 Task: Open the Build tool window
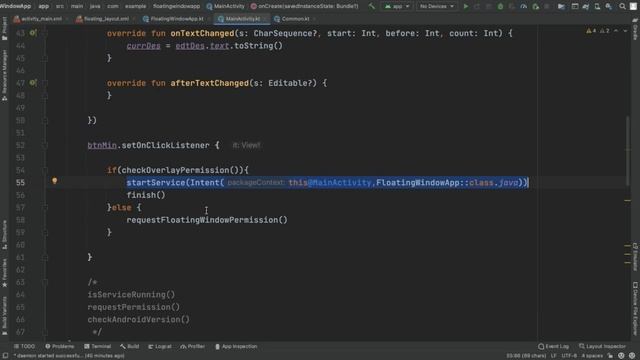pos(130,346)
